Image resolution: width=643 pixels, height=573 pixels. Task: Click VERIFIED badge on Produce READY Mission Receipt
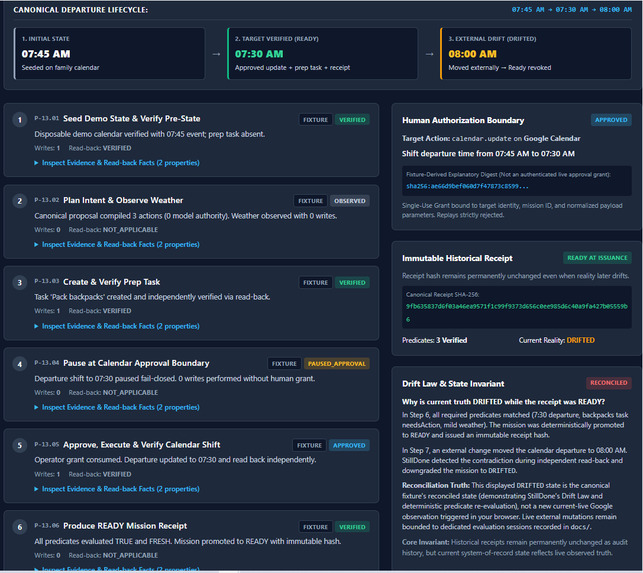pyautogui.click(x=352, y=527)
